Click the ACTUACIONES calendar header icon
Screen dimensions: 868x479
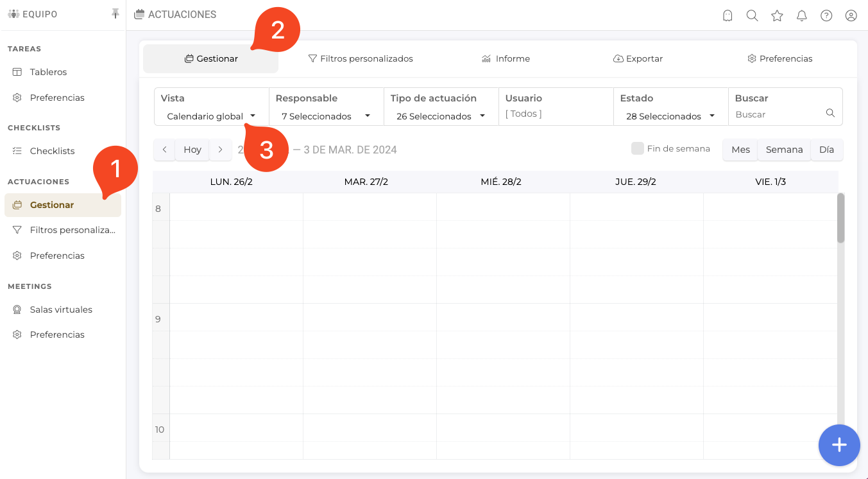coord(139,14)
